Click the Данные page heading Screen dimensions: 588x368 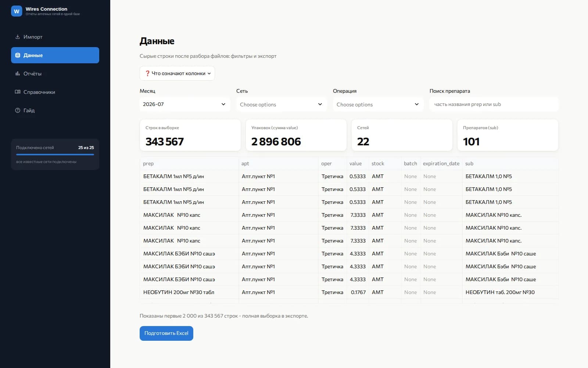157,41
